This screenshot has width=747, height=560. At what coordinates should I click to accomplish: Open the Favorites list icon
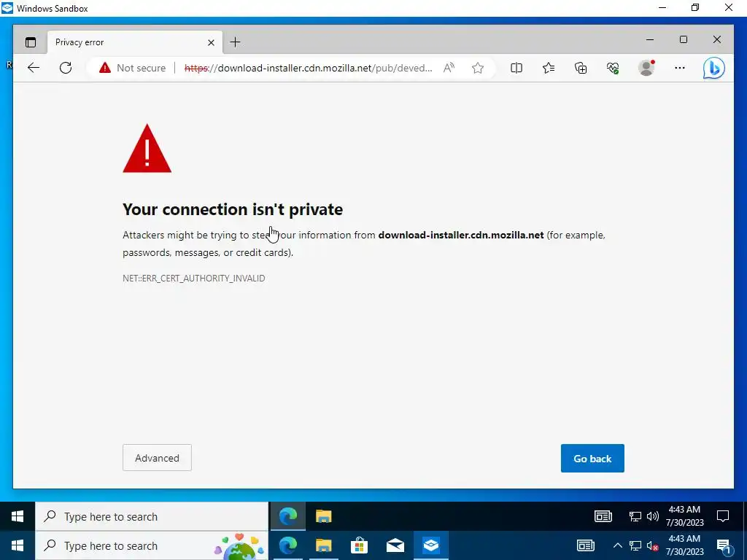(x=549, y=68)
